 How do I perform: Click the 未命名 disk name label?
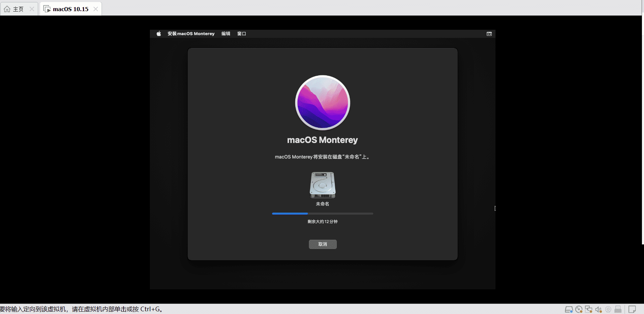point(322,204)
